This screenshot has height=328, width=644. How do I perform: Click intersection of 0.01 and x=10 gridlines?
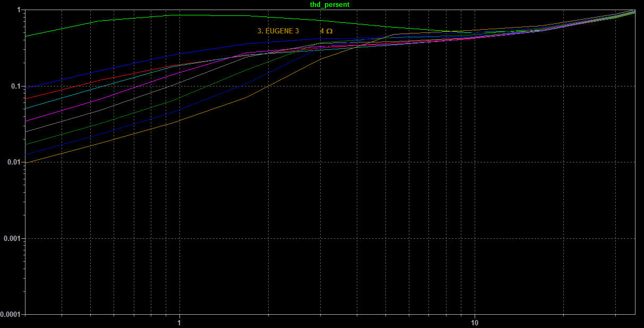475,162
